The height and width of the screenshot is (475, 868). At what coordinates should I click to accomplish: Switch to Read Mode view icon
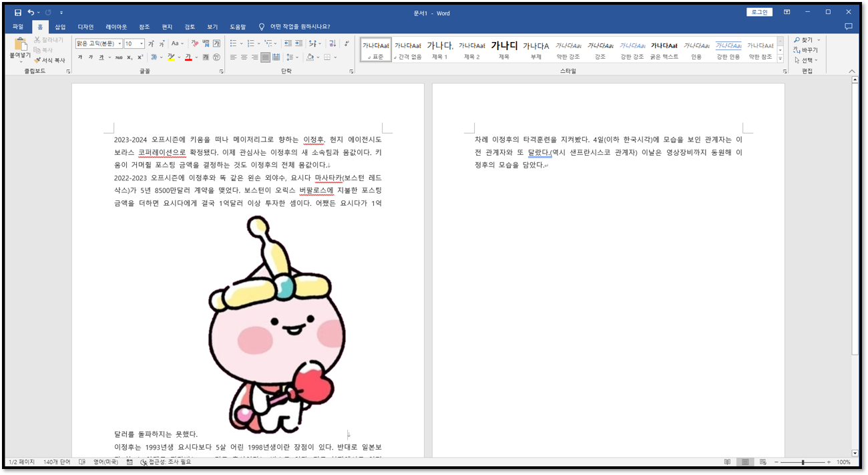[728, 462]
